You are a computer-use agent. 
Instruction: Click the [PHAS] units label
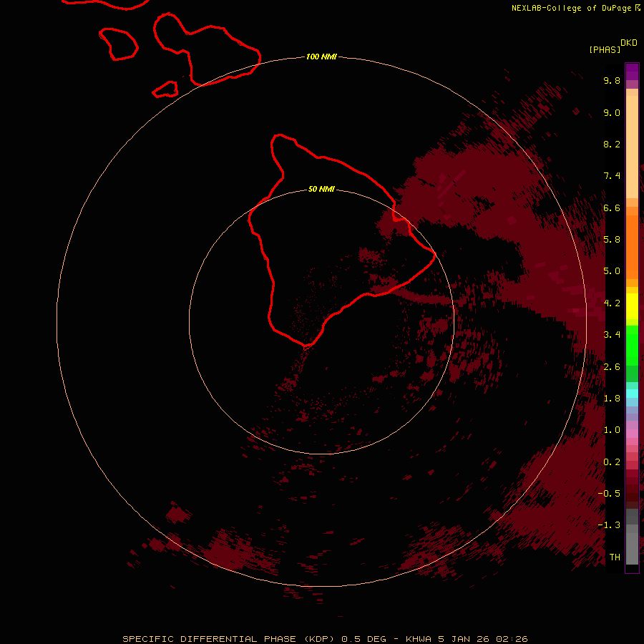[x=605, y=49]
